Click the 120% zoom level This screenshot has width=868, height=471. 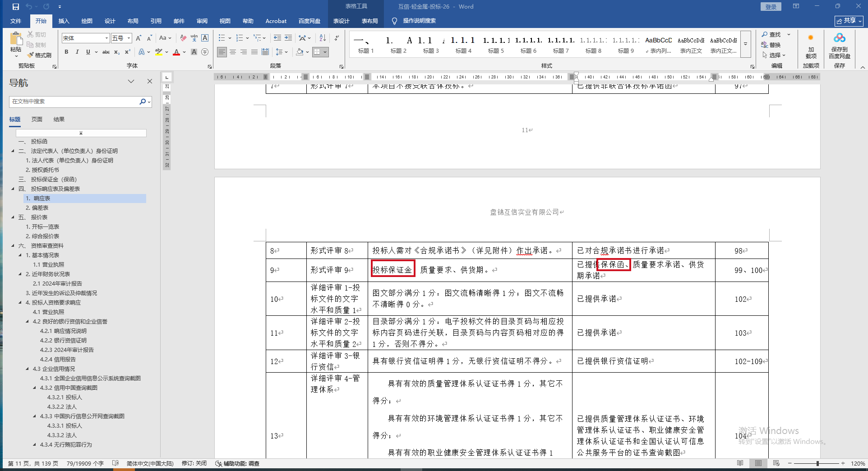pos(858,463)
